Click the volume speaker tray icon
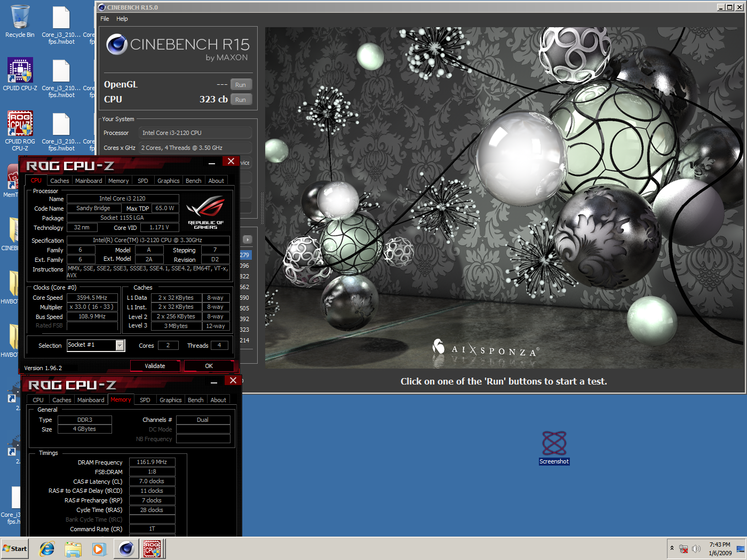 696,549
